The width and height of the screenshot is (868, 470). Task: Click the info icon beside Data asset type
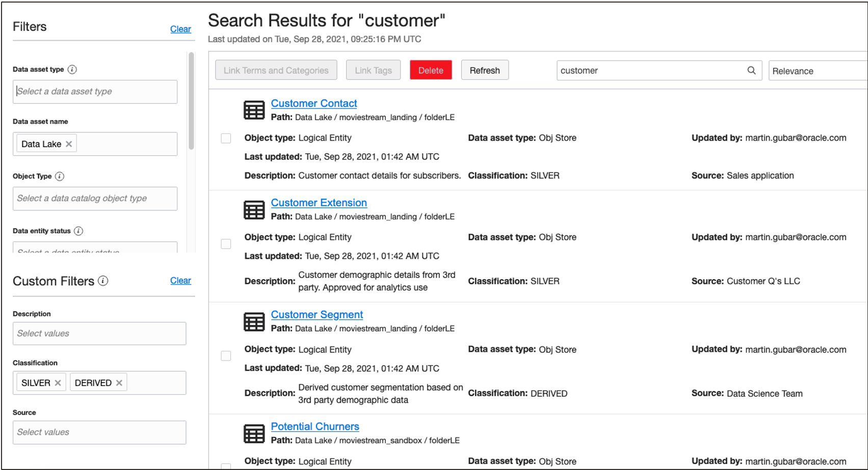coord(73,69)
